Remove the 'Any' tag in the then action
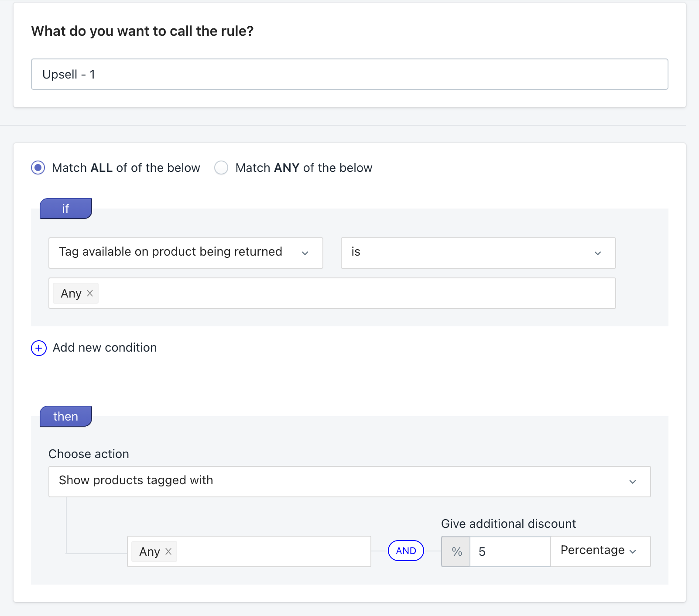 (168, 551)
